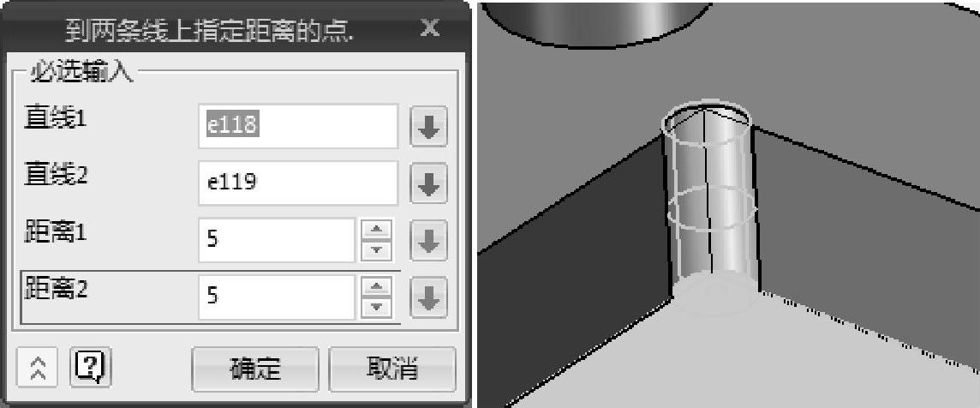This screenshot has width=980, height=408.
Task: Select the cylinder's top circular edge
Action: 706,117
